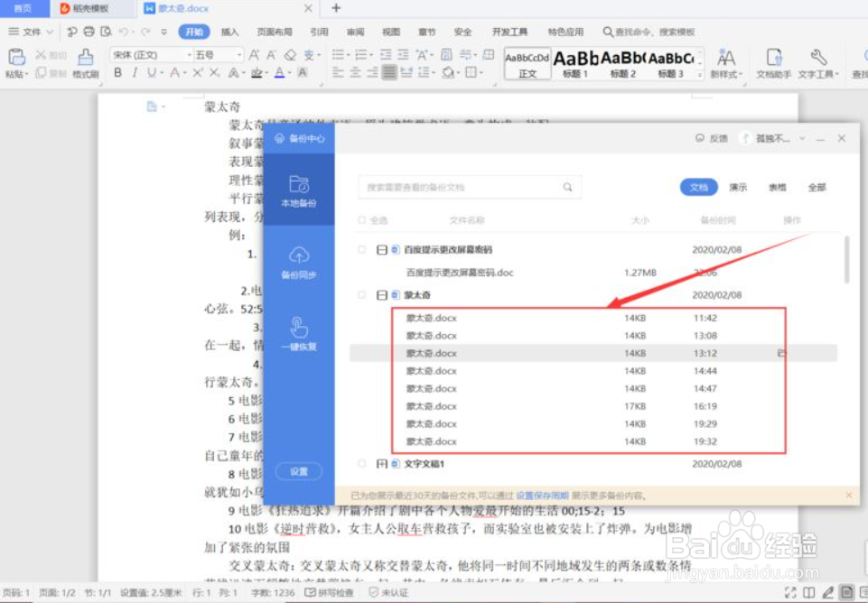Click the 反馈 feedback button
The height and width of the screenshot is (603, 868).
point(712,138)
